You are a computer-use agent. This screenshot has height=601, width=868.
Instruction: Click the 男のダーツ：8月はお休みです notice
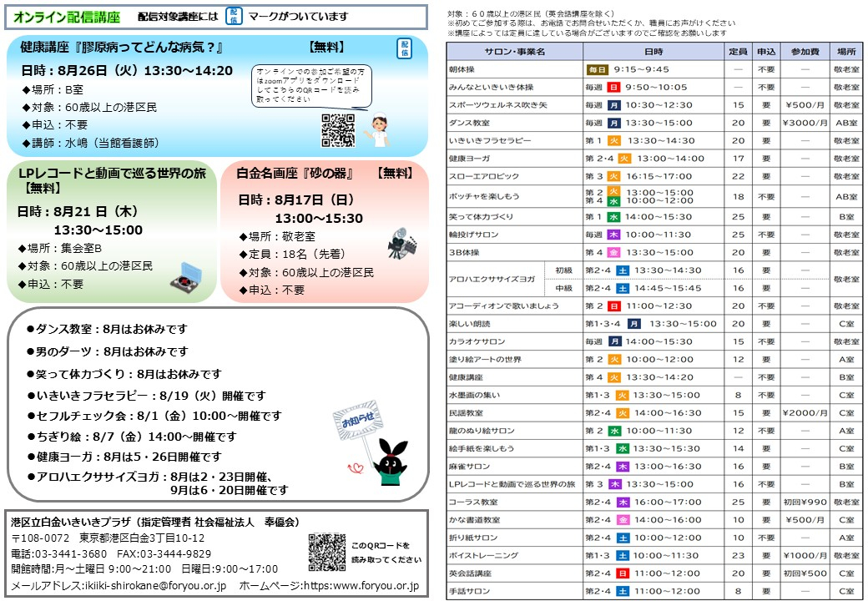coord(108,351)
